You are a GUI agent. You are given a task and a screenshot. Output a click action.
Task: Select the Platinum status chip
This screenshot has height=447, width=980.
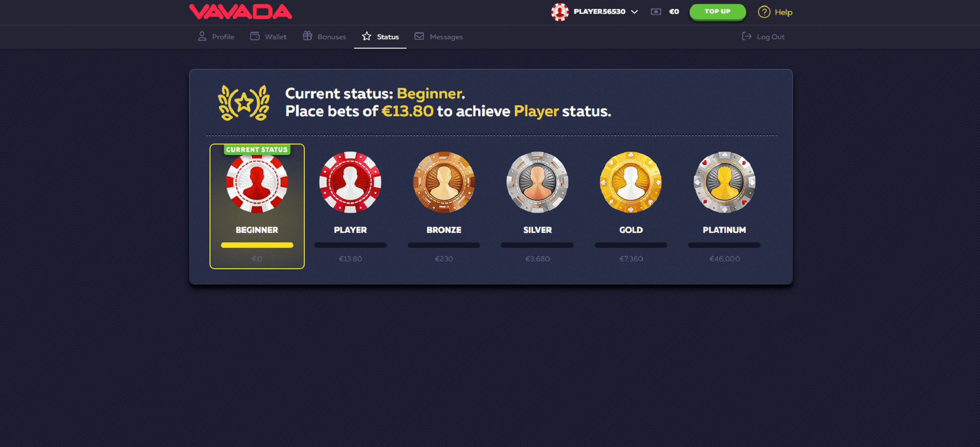(x=724, y=182)
